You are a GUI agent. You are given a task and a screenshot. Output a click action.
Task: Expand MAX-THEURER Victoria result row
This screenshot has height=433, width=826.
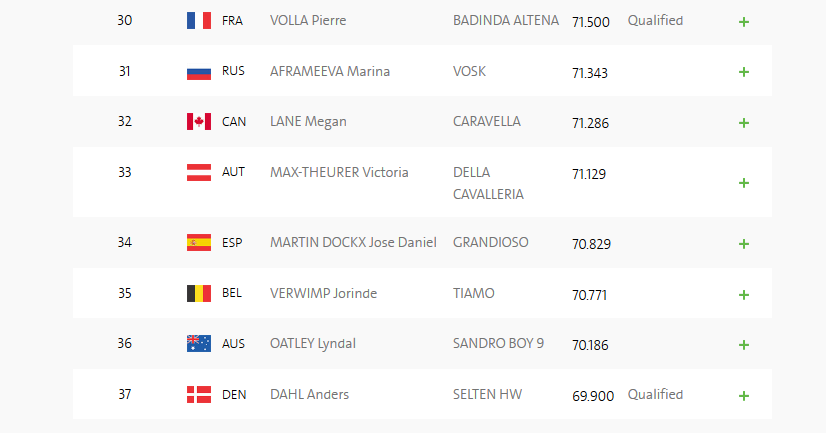click(x=743, y=183)
